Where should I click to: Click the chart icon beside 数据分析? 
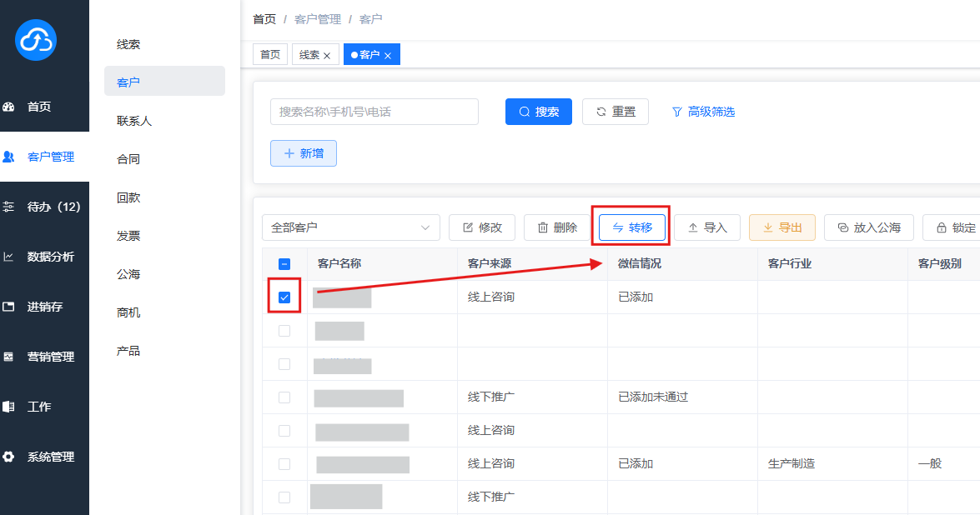(8, 257)
